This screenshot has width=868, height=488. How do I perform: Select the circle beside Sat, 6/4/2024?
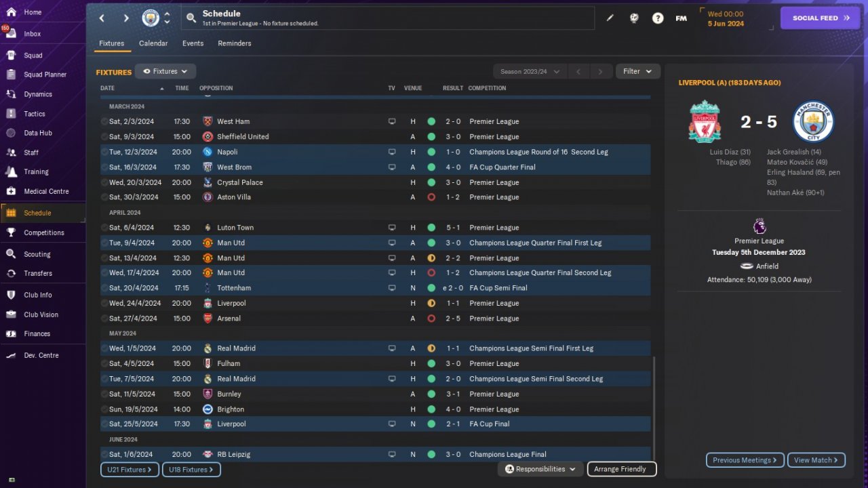point(104,228)
